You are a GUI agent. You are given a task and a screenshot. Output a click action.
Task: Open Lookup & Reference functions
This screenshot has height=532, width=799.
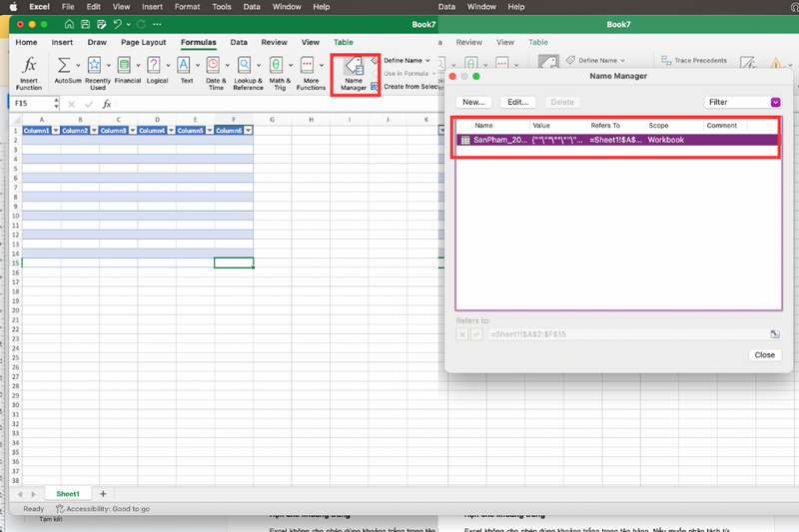(x=248, y=73)
